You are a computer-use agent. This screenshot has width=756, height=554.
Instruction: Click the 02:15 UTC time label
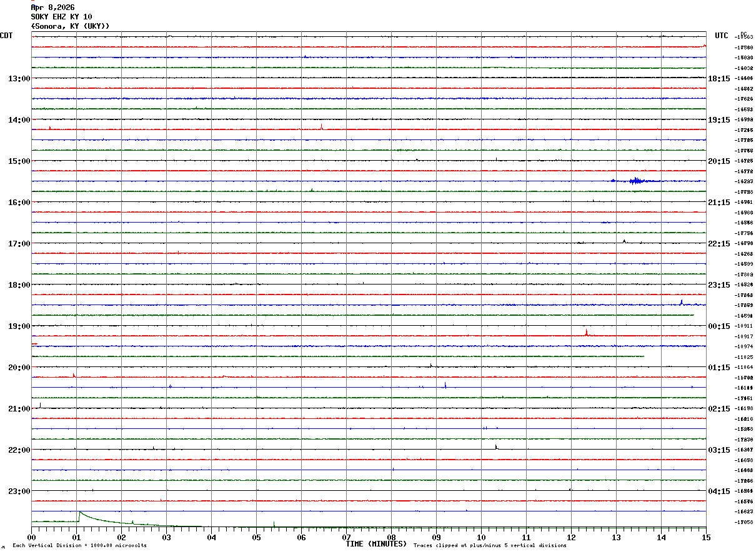(x=719, y=409)
